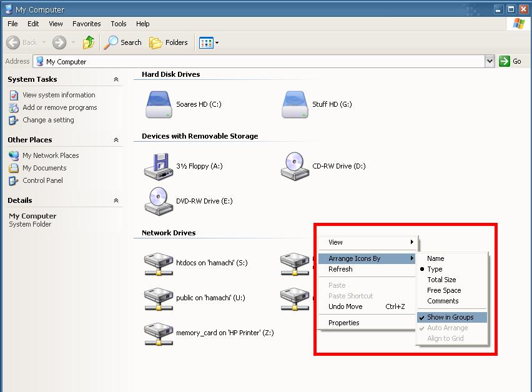This screenshot has width=532, height=392.
Task: Open the Edit menu
Action: coord(33,24)
